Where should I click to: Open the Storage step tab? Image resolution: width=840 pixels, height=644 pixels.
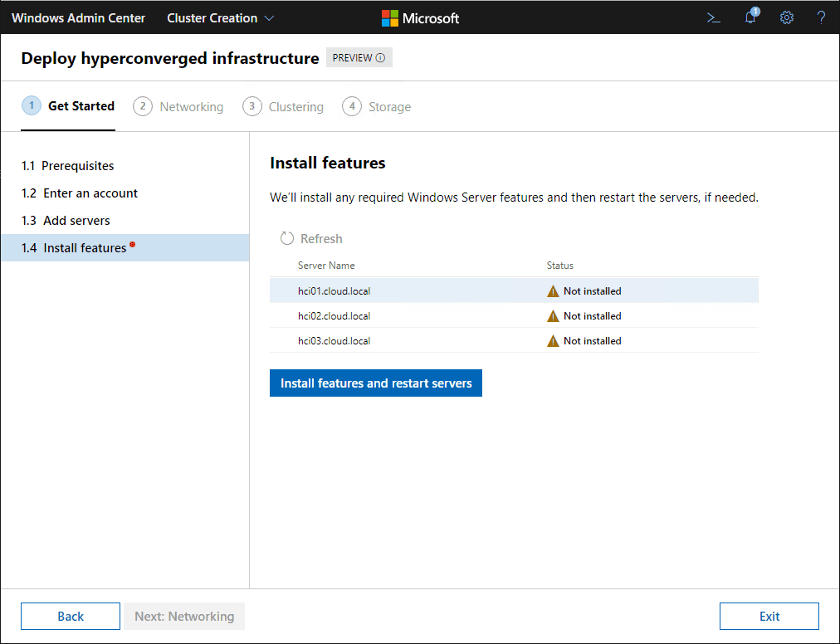coord(377,107)
